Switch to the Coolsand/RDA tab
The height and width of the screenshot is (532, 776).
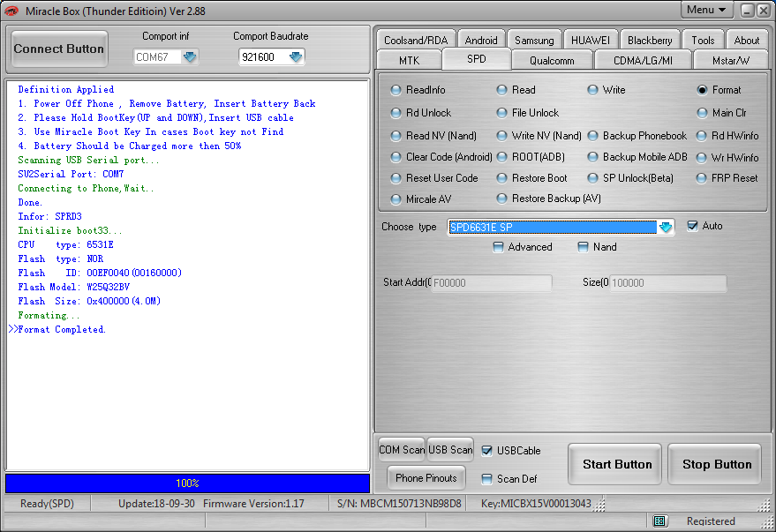415,40
